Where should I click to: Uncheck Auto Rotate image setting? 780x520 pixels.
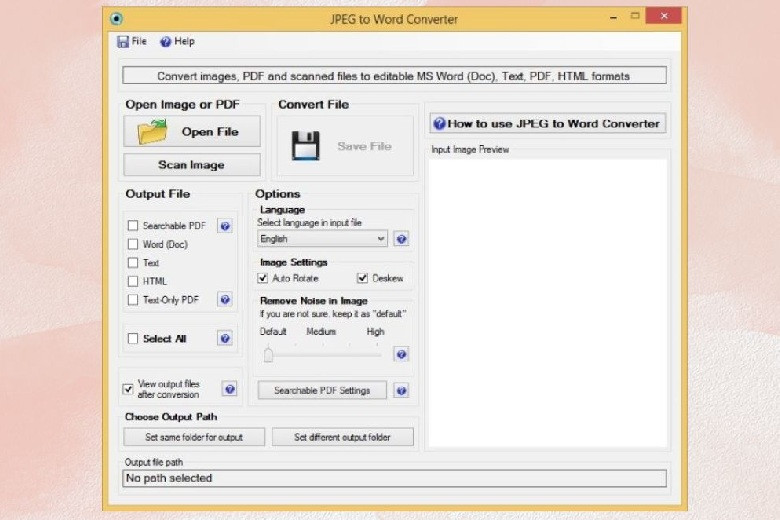(263, 278)
